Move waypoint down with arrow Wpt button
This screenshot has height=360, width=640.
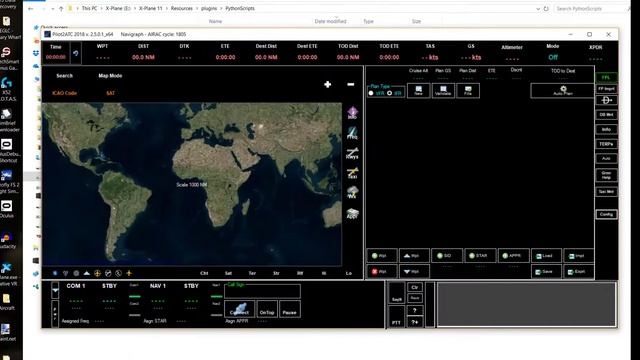pos(414,271)
